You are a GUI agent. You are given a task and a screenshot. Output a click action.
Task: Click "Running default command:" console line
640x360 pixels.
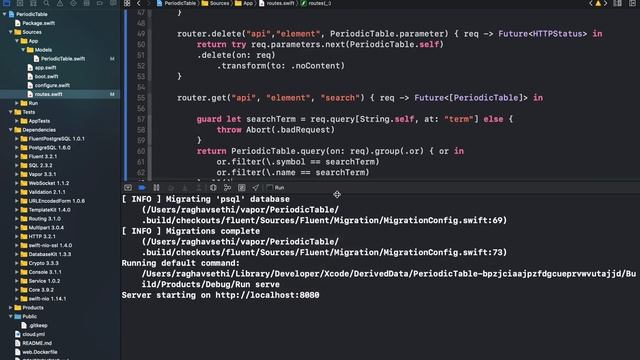pos(181,263)
